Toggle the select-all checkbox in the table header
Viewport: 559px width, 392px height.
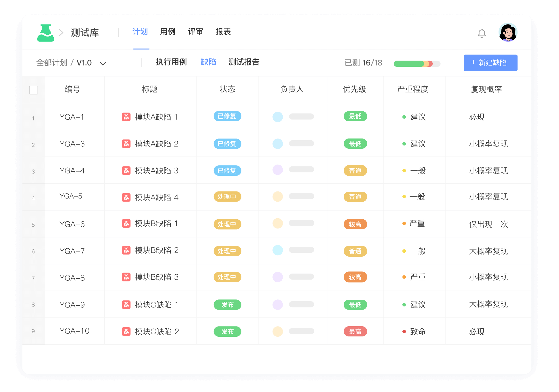click(33, 89)
